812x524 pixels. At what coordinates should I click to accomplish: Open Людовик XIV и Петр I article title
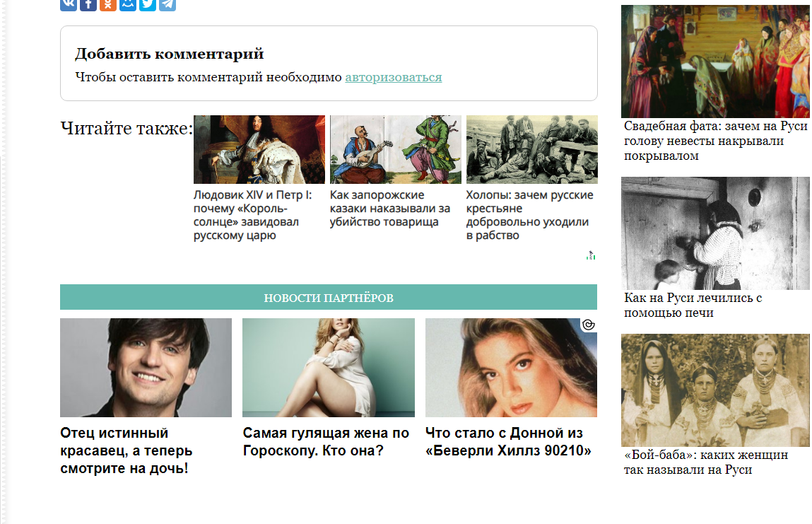point(253,215)
